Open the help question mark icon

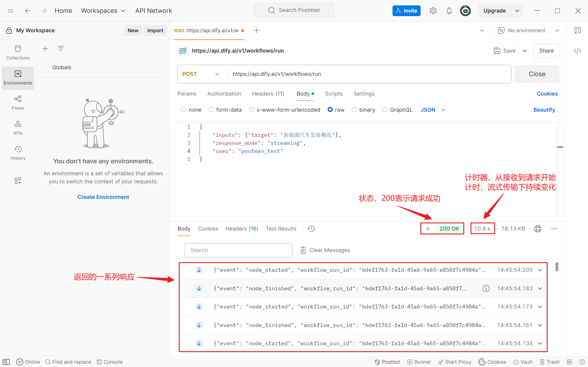pos(582,362)
